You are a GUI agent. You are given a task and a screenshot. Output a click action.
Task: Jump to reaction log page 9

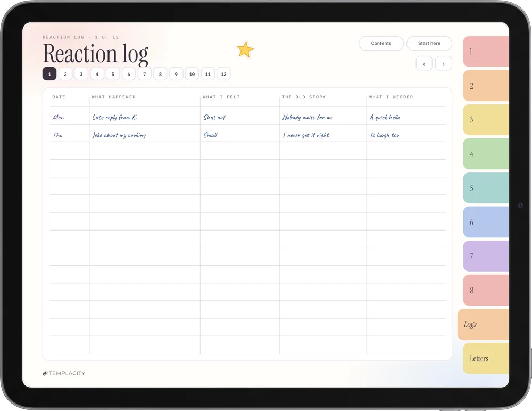tap(176, 74)
